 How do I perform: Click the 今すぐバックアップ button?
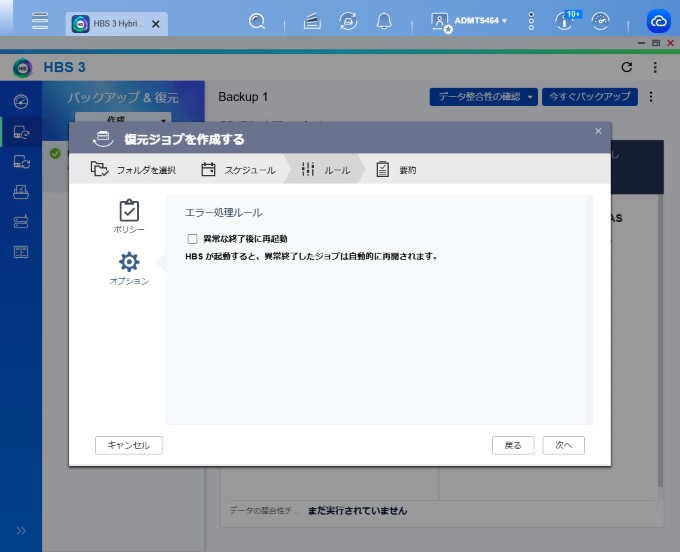click(x=590, y=97)
